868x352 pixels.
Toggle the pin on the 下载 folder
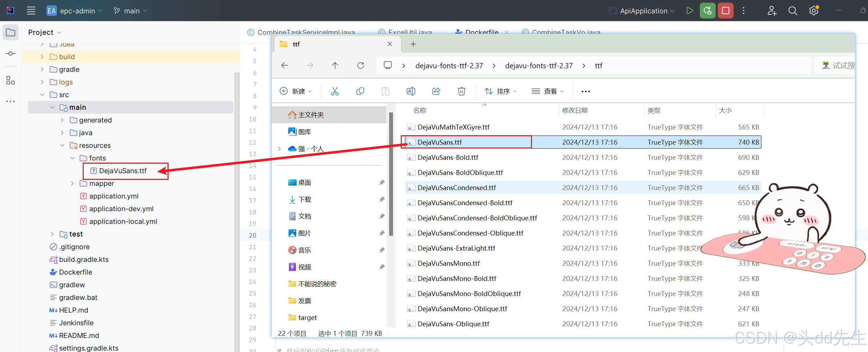[382, 199]
